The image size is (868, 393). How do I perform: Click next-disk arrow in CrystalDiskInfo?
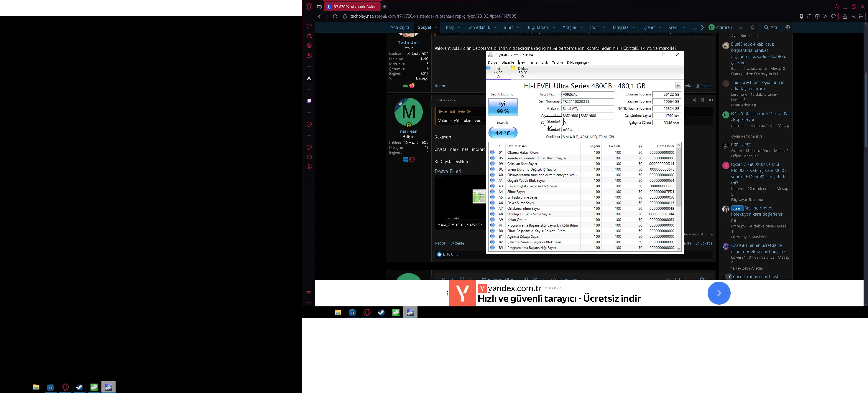678,86
